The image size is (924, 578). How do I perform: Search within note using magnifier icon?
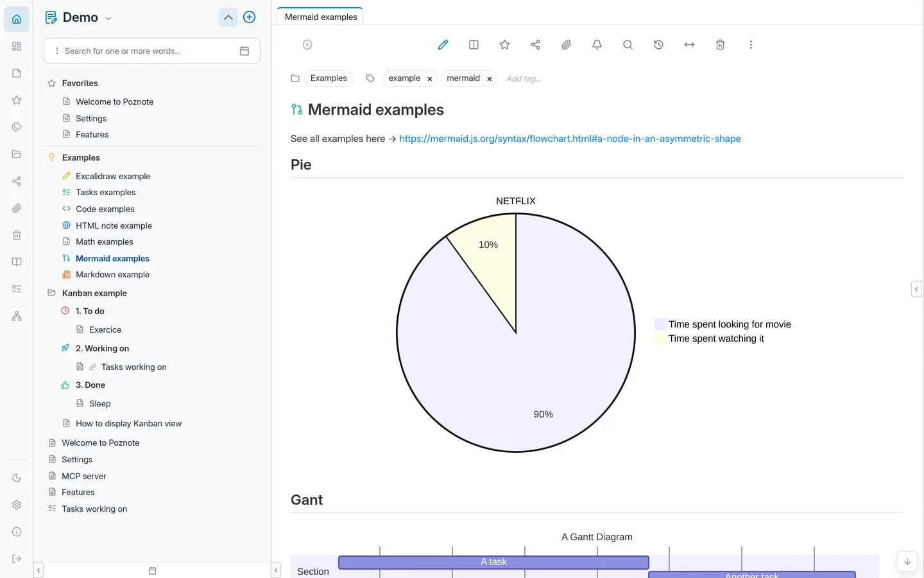[628, 45]
